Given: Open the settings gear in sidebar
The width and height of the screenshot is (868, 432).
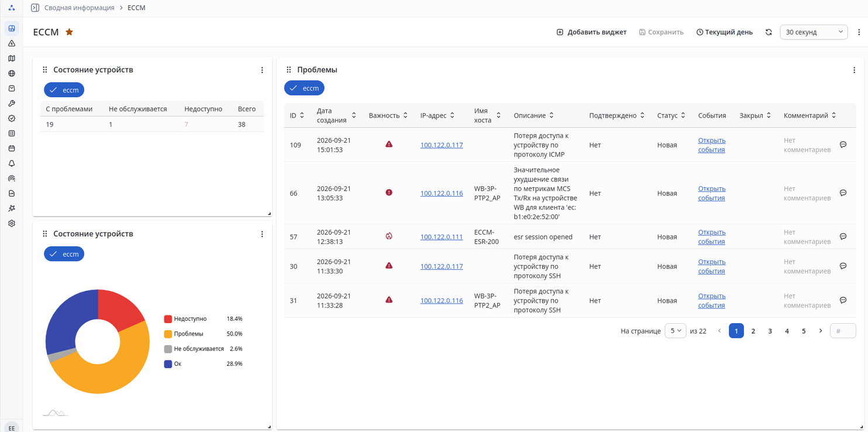Looking at the screenshot, I should [x=12, y=223].
